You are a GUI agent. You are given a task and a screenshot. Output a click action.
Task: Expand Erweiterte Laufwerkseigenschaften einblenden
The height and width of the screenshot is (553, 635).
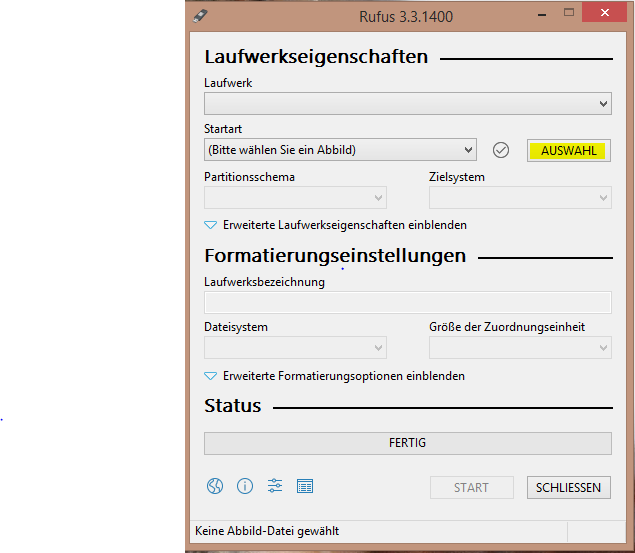[x=335, y=225]
